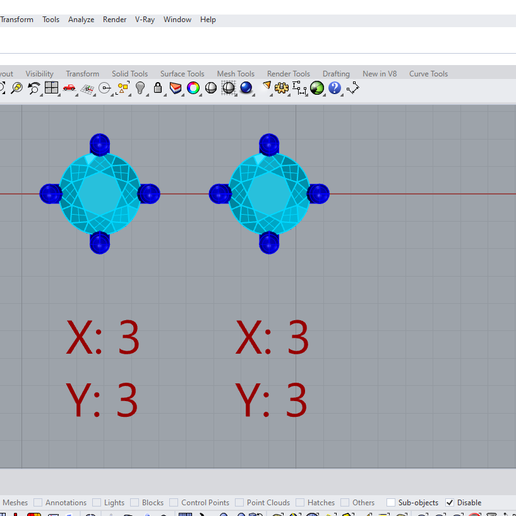Click the color wheel Properties icon
The width and height of the screenshot is (516, 516).
193,88
